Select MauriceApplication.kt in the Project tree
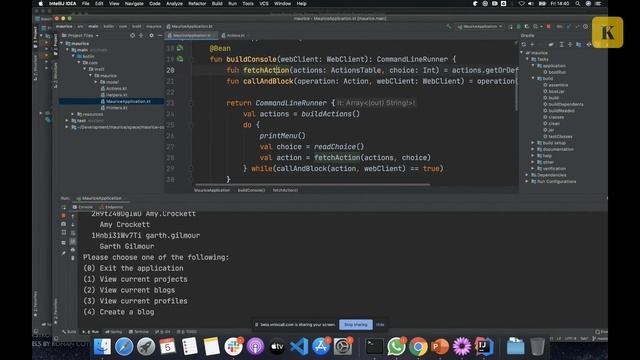Screen dimensions: 640x360 [x=128, y=101]
